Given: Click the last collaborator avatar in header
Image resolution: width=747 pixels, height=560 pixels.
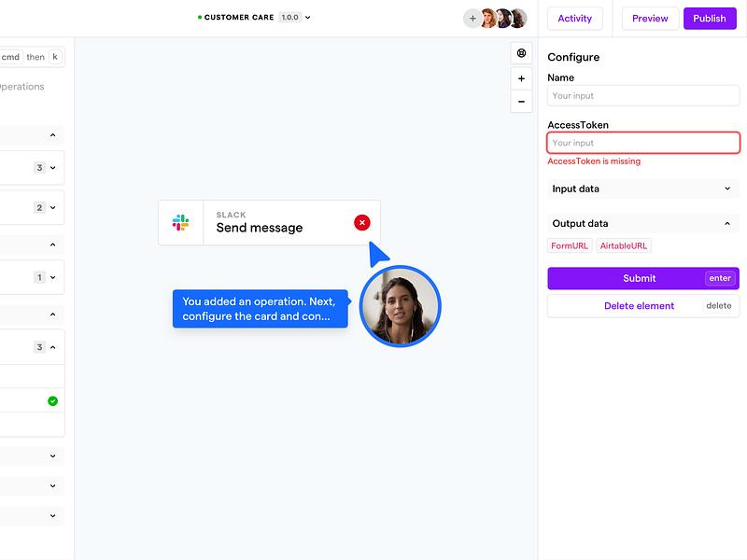Looking at the screenshot, I should [x=519, y=19].
